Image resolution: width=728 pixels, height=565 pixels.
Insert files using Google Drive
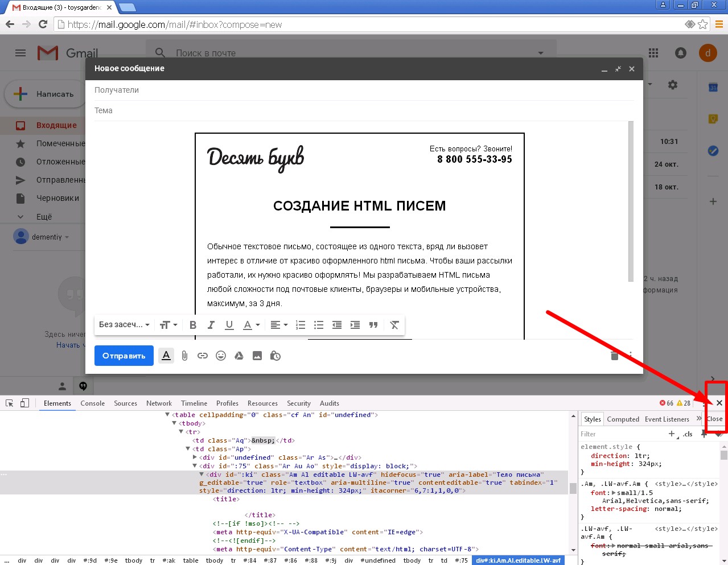pos(239,356)
